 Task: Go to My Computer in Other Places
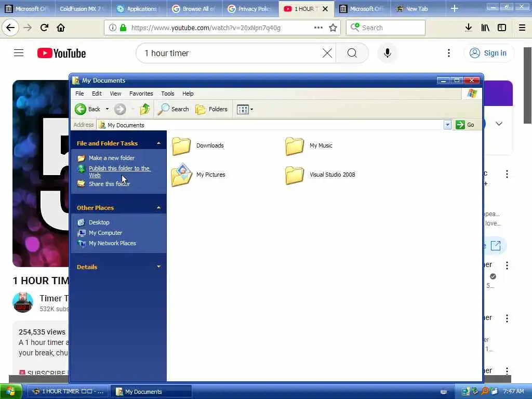pyautogui.click(x=105, y=233)
